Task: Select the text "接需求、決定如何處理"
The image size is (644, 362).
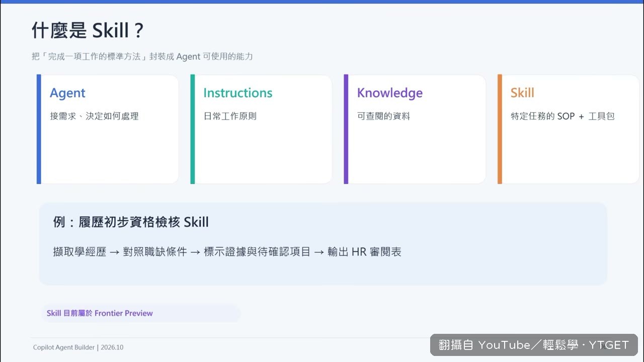Action: click(94, 116)
